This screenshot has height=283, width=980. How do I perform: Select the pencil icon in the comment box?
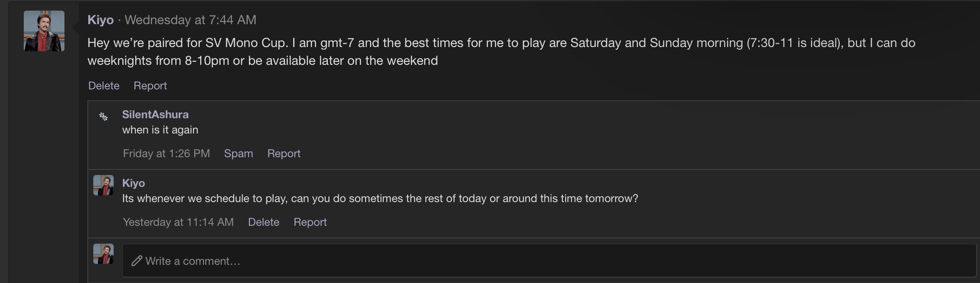[x=137, y=261]
